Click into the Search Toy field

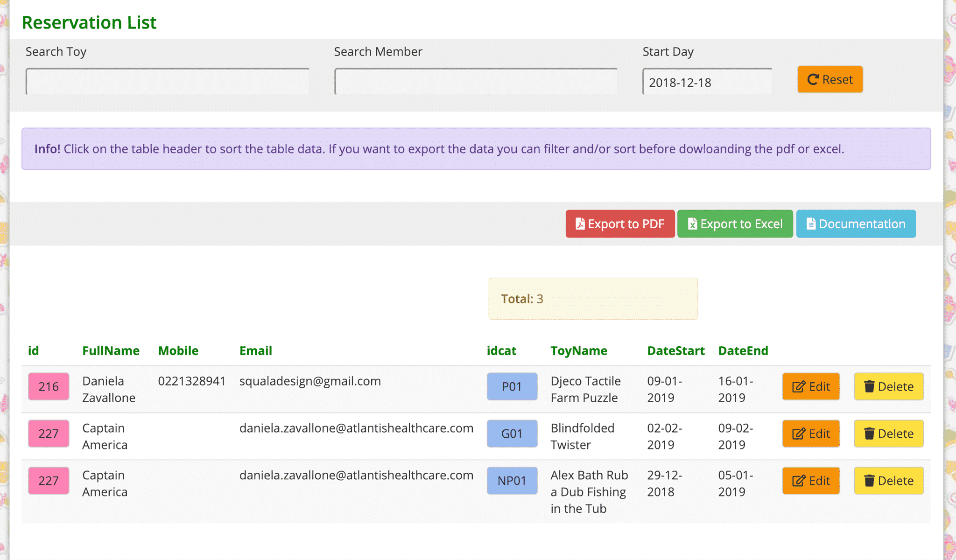(168, 81)
